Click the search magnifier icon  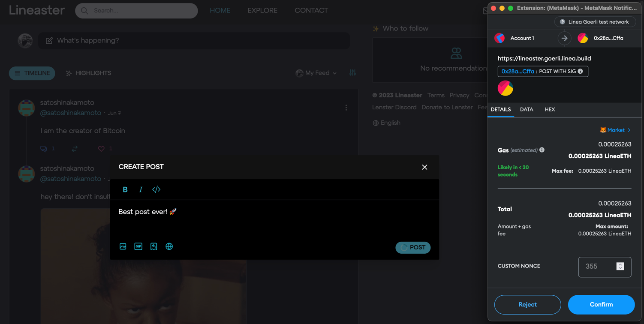tap(84, 11)
